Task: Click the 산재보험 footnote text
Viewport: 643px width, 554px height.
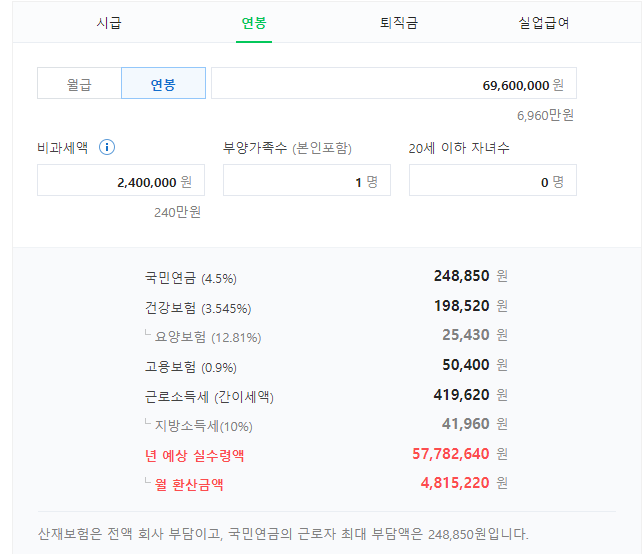Action: click(283, 534)
